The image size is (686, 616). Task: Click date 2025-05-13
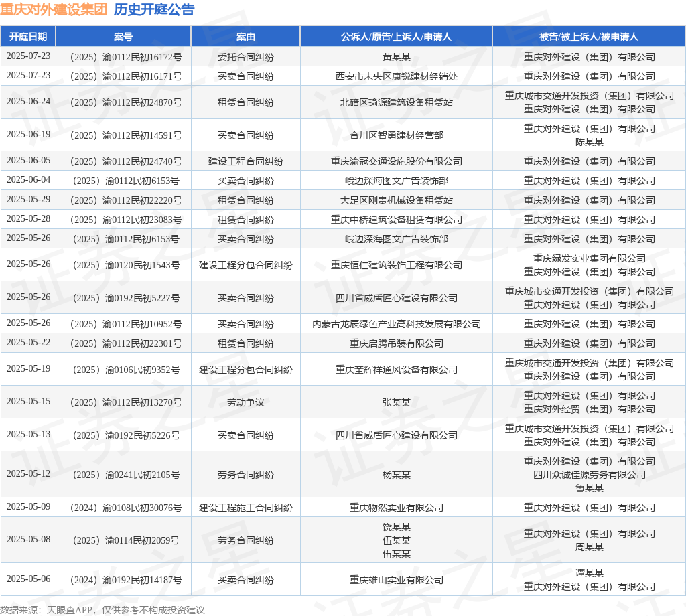(28, 434)
